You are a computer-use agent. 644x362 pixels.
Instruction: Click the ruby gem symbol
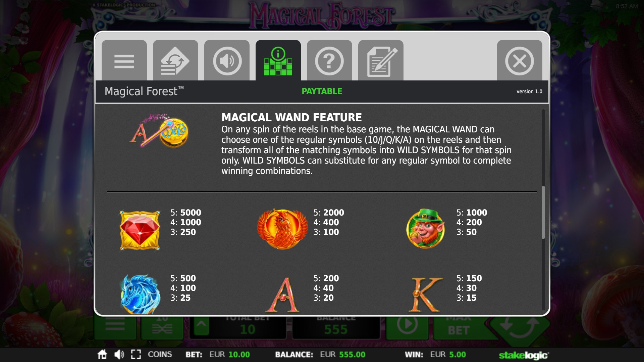point(140,230)
